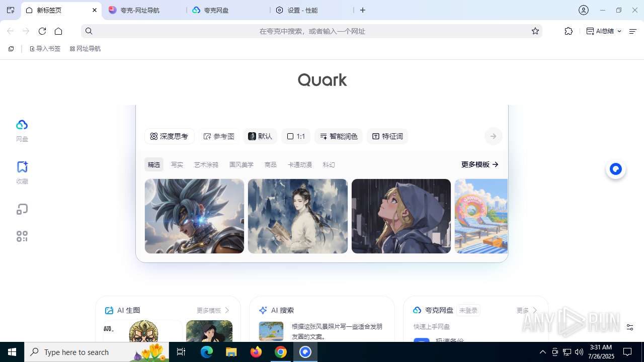Viewport: 644px width, 362px height.
Task: Choose the 1:1 aspect ratio option
Action: [296, 136]
